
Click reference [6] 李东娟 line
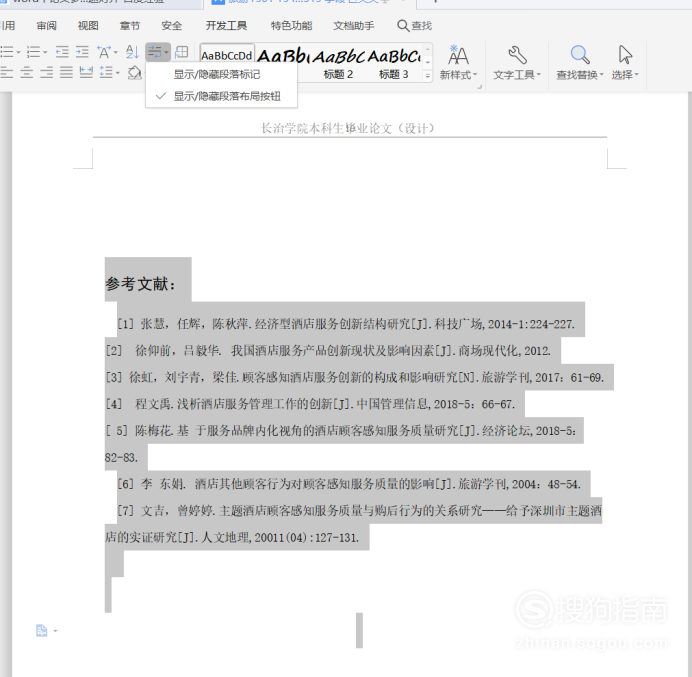tap(349, 484)
